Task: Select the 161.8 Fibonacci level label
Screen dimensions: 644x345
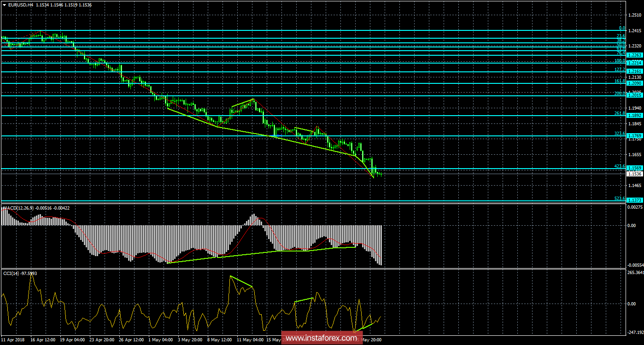Action: point(620,81)
